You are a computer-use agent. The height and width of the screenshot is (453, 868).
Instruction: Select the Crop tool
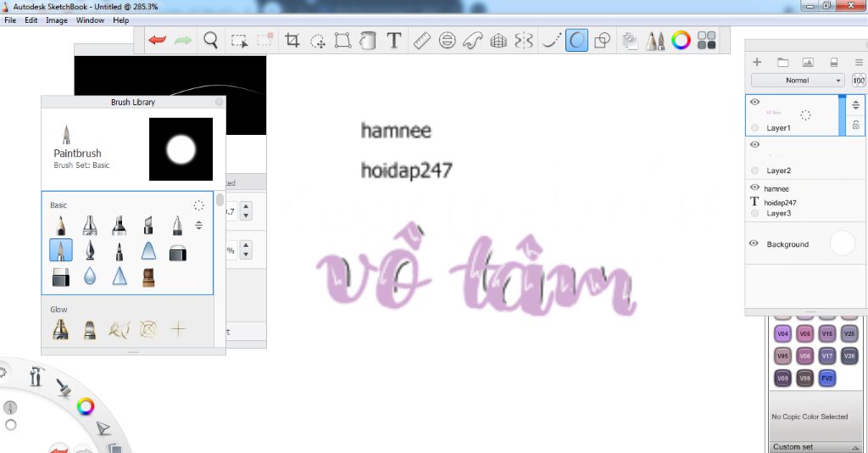tap(292, 40)
